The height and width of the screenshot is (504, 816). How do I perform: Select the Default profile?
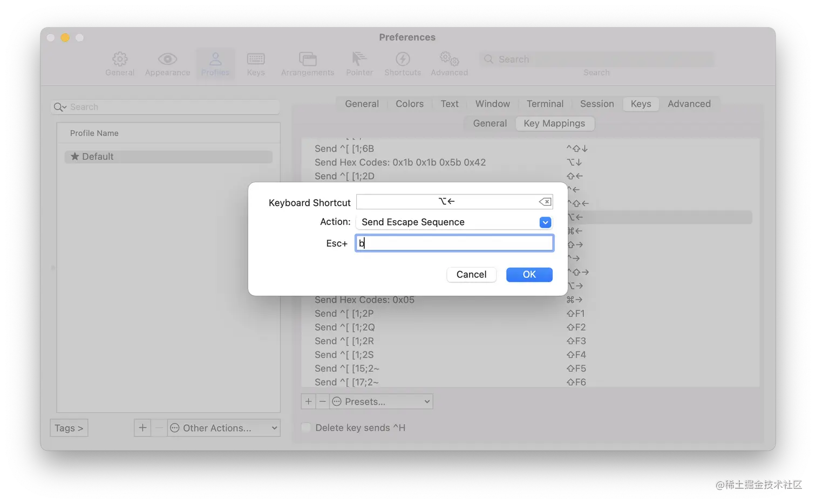168,156
